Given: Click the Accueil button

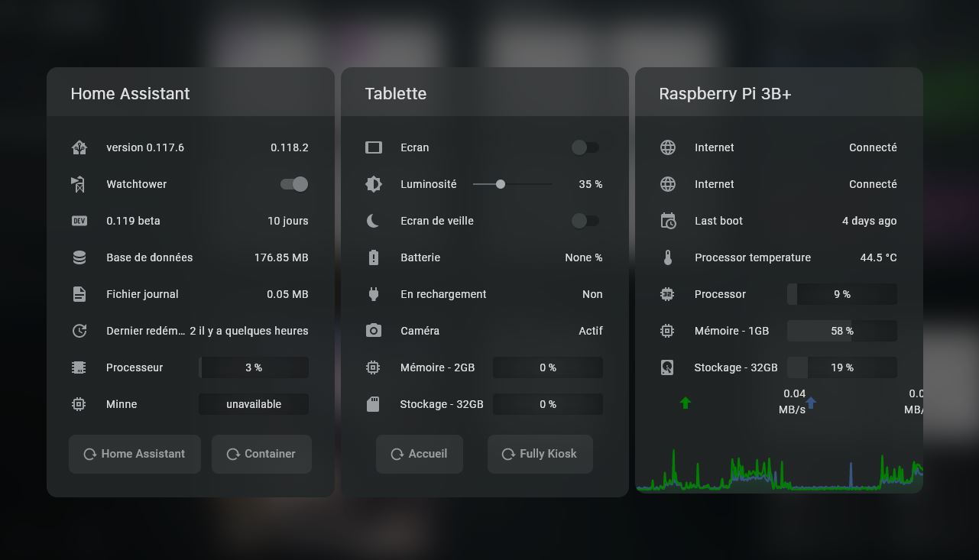Looking at the screenshot, I should point(420,454).
